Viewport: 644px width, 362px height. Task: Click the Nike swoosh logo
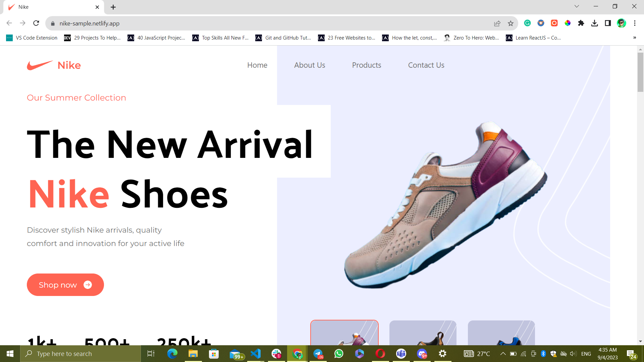click(40, 65)
